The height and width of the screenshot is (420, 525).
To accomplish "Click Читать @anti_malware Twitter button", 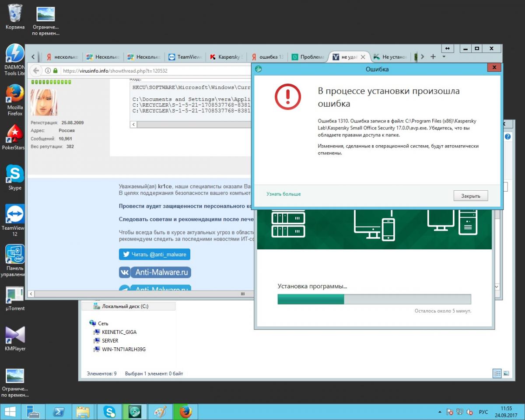I will pyautogui.click(x=154, y=254).
